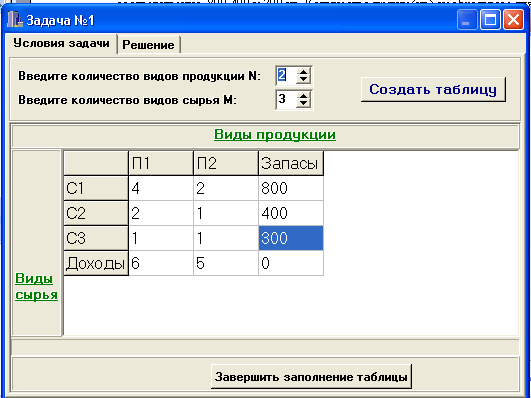531x398 pixels.
Task: Close the Задача №1 window
Action: coord(513,20)
